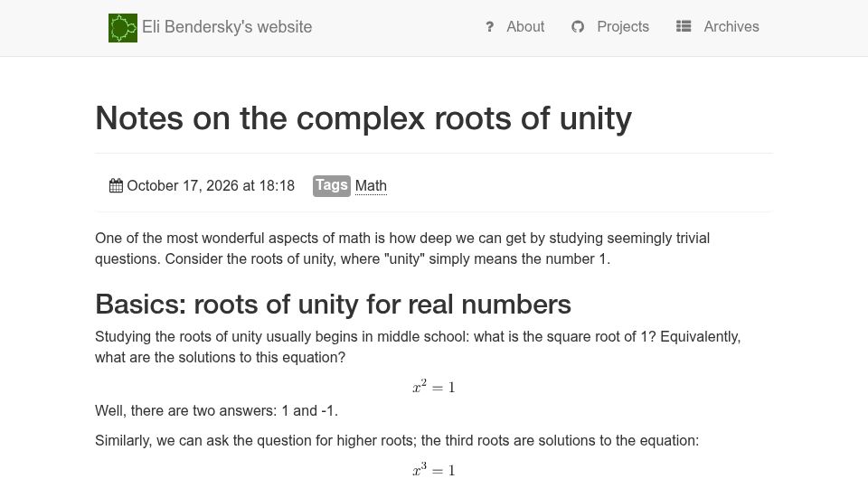Click the green Mandelbrot site logo

[x=123, y=28]
